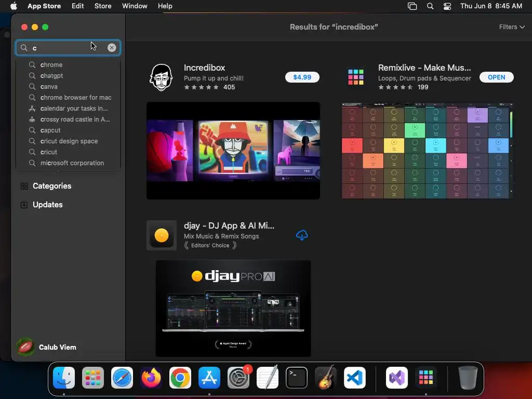Screen dimensions: 532x399
Task: Open purple Visual Studio from the Dock
Action: click(397, 377)
